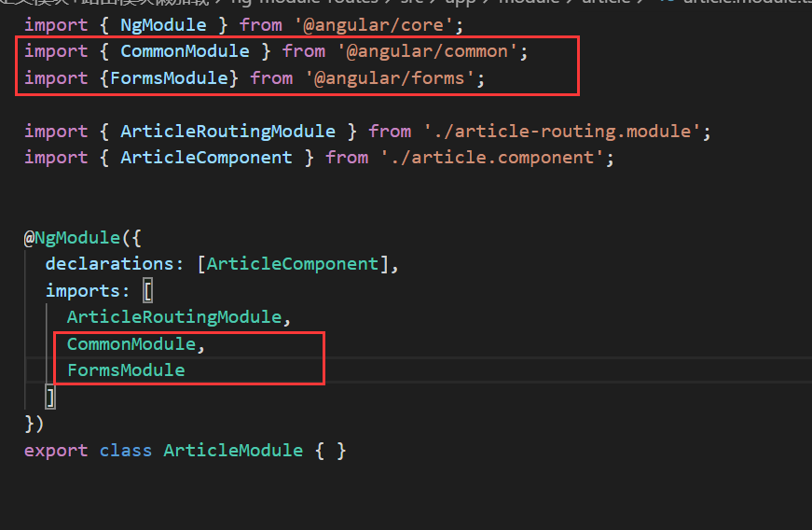Image resolution: width=812 pixels, height=530 pixels.
Task: Click 'ArticleComponent' in its import statement
Action: (x=206, y=158)
